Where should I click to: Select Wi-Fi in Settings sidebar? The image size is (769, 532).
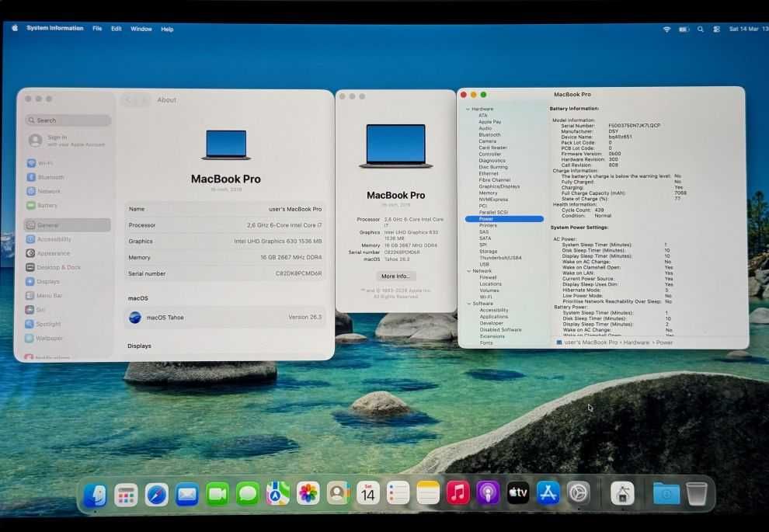tap(67, 163)
